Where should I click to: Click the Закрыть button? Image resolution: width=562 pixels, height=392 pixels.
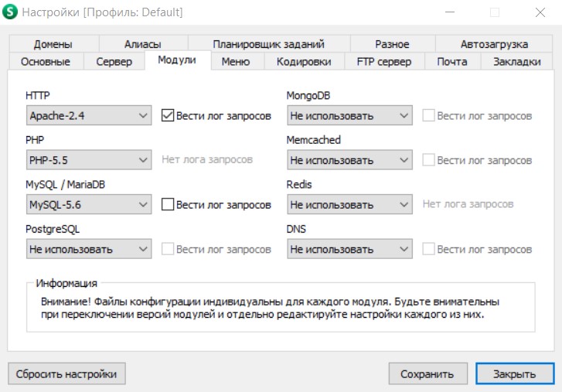(515, 374)
